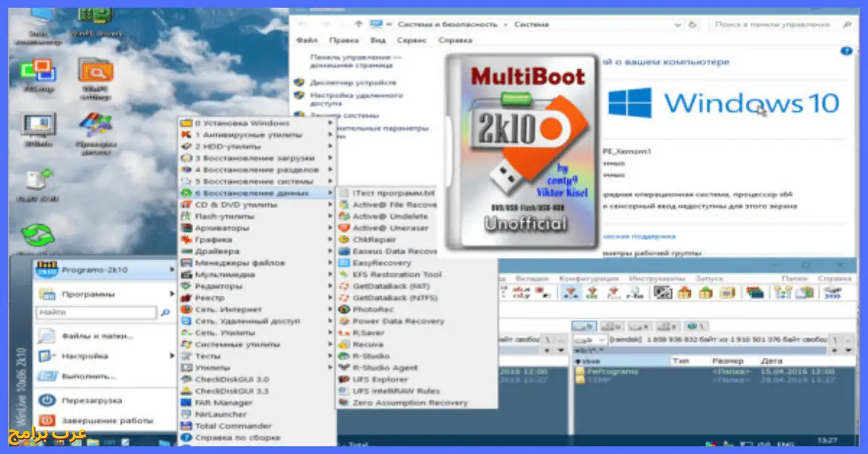Open Вид menu in Control Panel window
868x454 pixels.
click(378, 40)
